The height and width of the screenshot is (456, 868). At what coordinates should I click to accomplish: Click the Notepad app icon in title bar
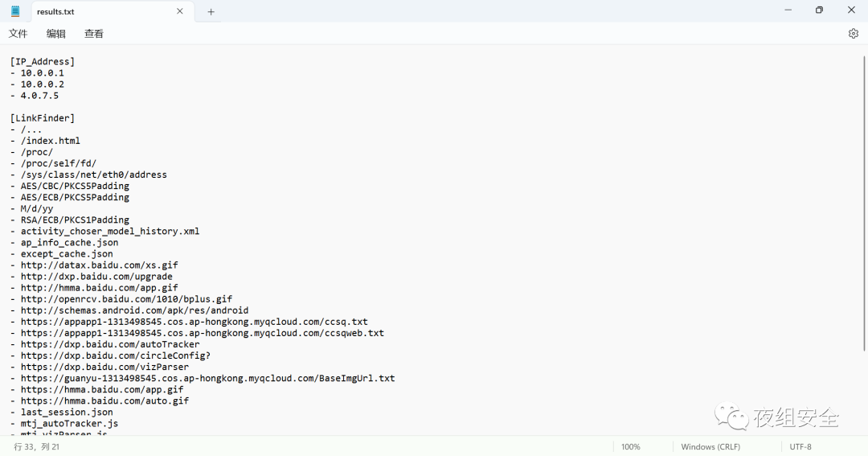coord(15,11)
